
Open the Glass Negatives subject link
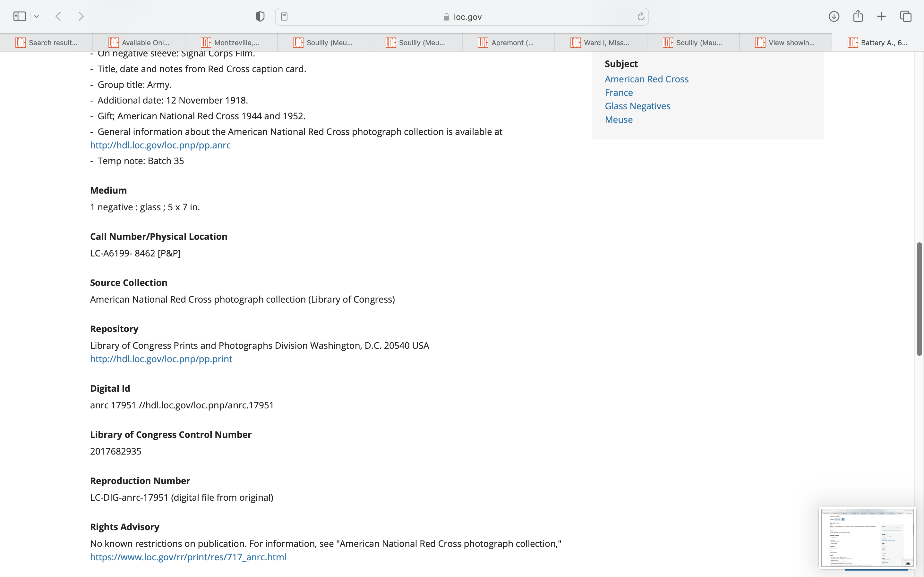637,106
